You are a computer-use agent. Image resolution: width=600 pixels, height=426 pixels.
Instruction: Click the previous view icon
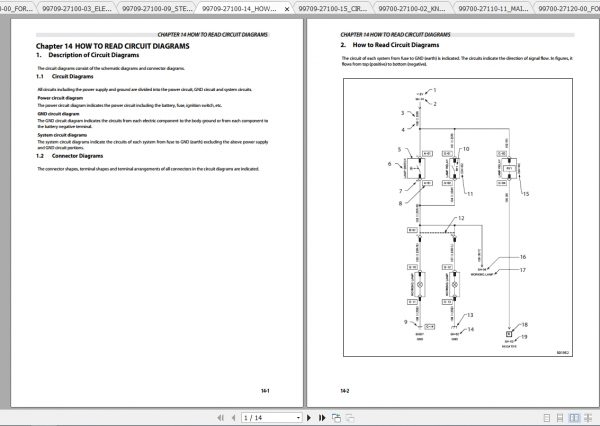(336, 418)
